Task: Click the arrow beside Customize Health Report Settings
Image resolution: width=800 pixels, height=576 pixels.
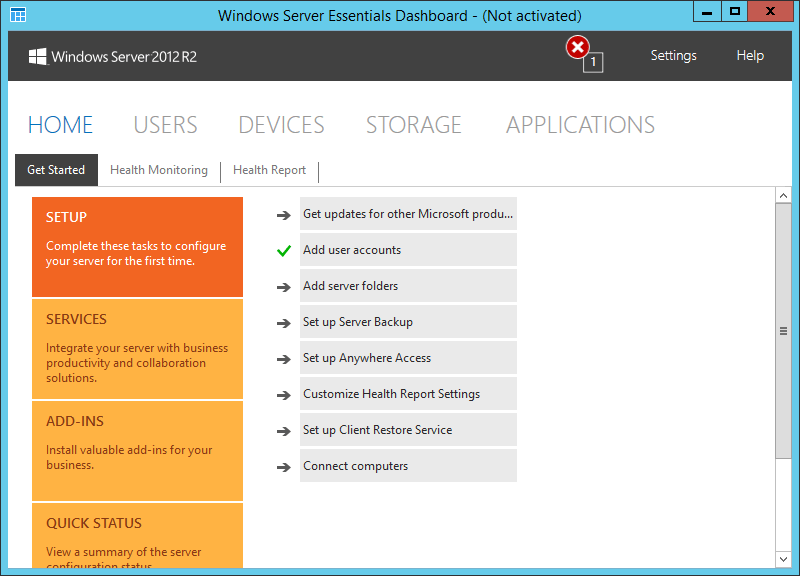Action: [x=283, y=393]
